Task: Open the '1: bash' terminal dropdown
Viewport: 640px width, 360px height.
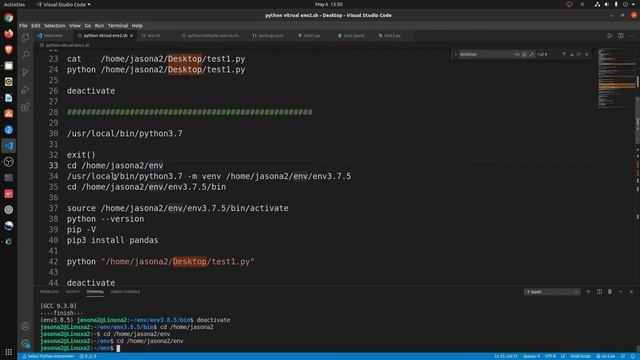Action: click(x=552, y=292)
